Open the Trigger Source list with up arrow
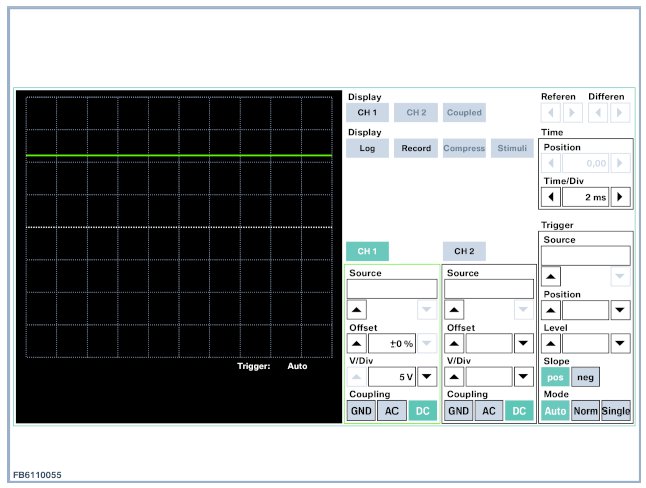 (551, 276)
